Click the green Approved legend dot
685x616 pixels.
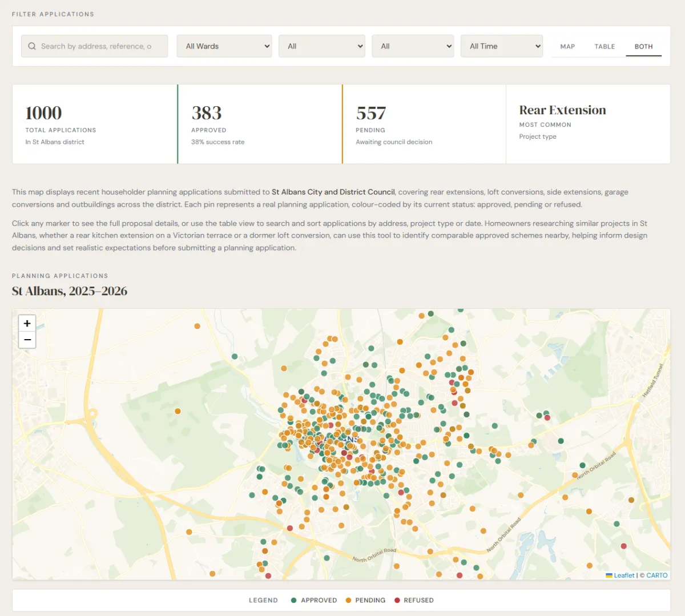293,601
